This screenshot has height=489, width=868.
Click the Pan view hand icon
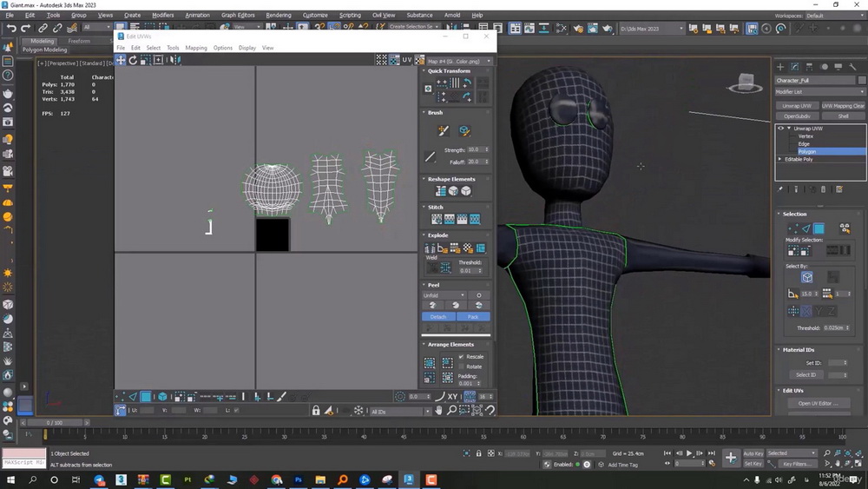pos(439,410)
